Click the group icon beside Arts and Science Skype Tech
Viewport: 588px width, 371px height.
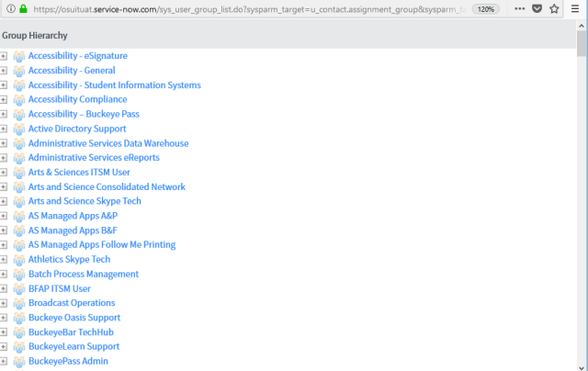click(x=19, y=202)
